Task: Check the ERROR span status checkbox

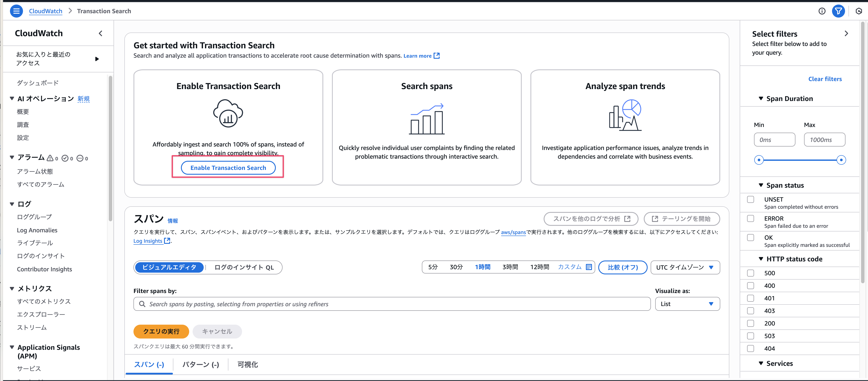Action: pos(750,218)
